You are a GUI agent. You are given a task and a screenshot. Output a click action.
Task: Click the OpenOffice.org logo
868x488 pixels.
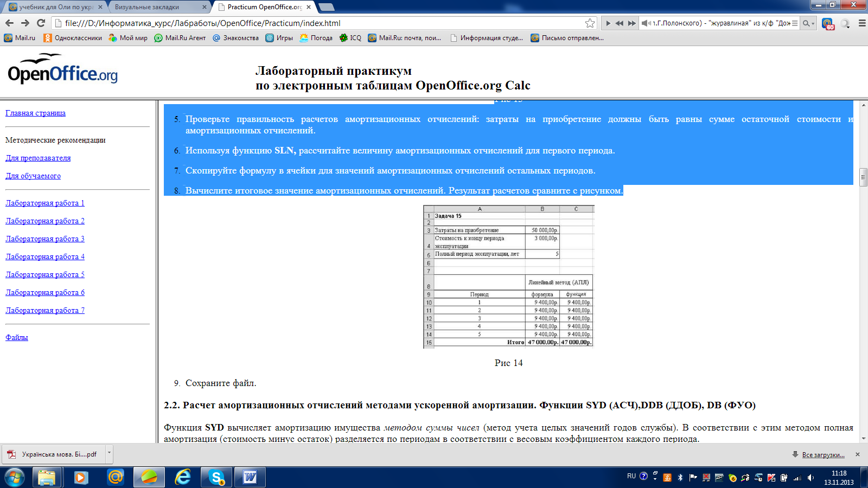(62, 69)
